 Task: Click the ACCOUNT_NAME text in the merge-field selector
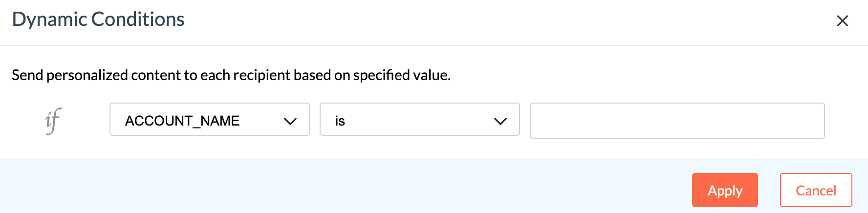tap(182, 121)
